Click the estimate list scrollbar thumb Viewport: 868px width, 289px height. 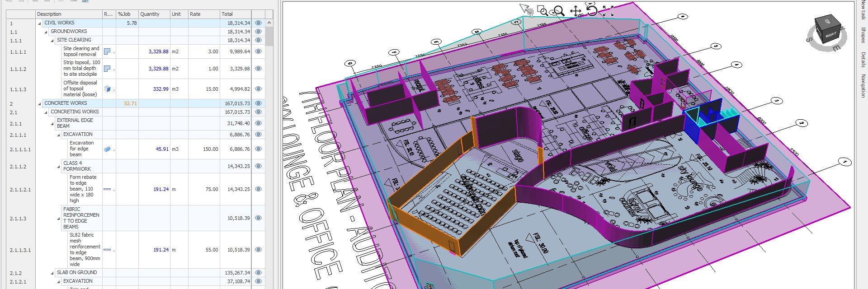pos(269,36)
